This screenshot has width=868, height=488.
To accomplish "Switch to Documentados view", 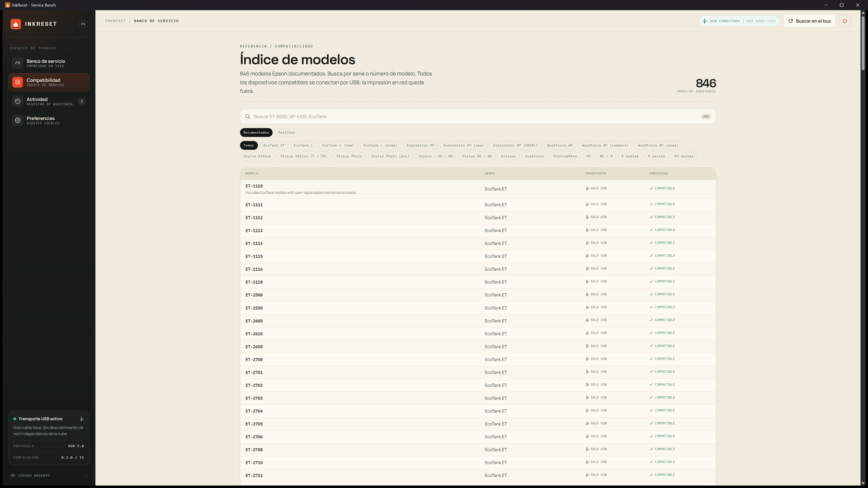I will tap(256, 132).
